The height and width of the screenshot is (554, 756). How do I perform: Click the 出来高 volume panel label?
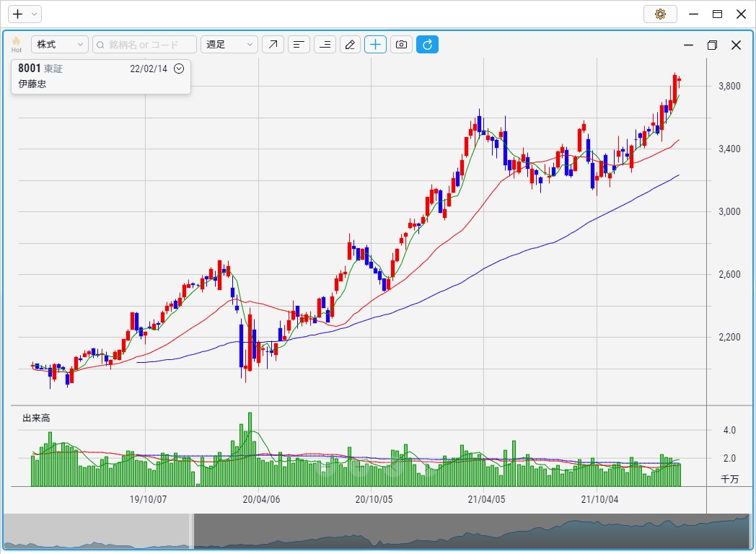click(x=36, y=418)
